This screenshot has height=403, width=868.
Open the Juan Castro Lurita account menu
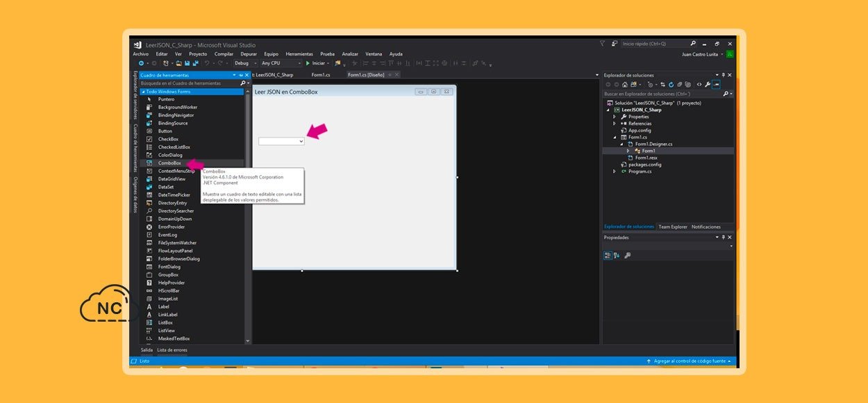tap(703, 54)
